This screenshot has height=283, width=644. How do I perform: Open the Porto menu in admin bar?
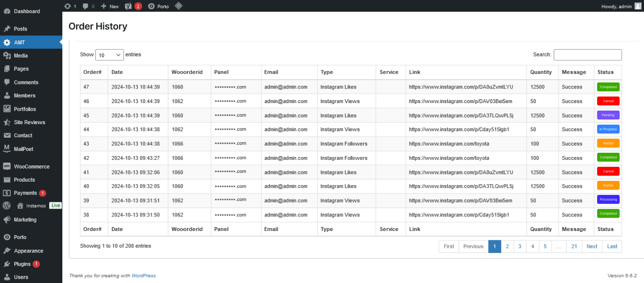[x=158, y=6]
